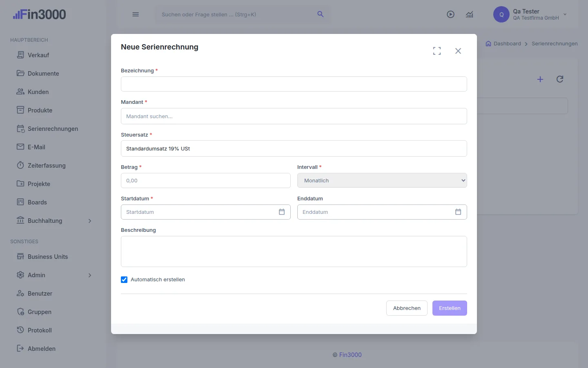Click the Erstellen button
The height and width of the screenshot is (368, 588).
click(x=450, y=308)
